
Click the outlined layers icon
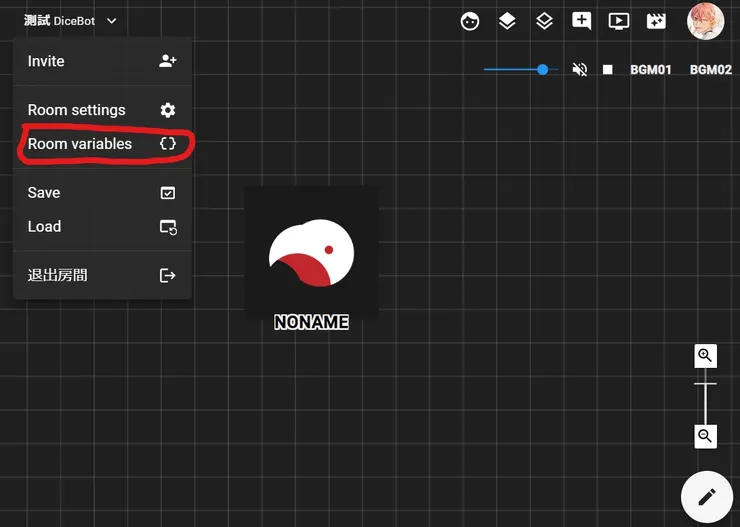click(x=544, y=21)
